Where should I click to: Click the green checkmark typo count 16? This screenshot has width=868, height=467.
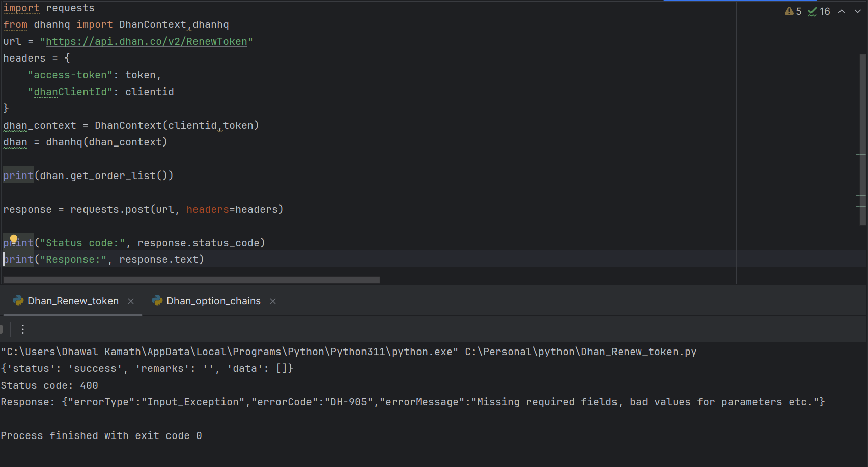tap(819, 11)
